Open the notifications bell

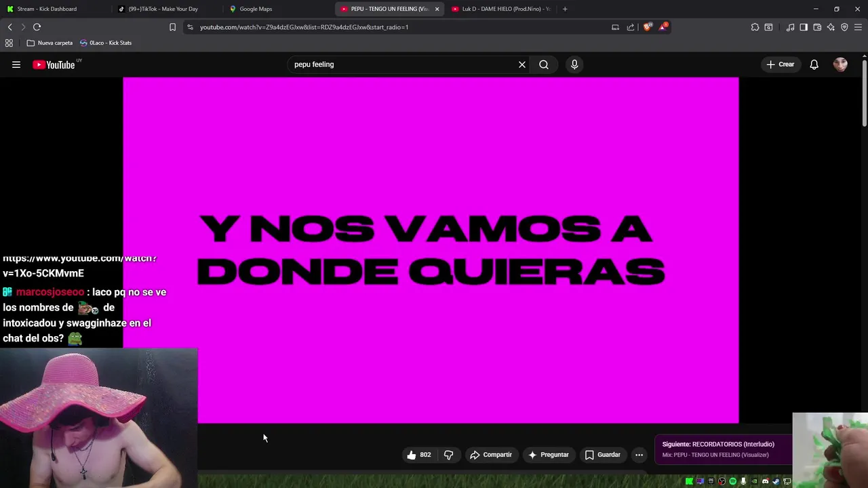(x=814, y=64)
